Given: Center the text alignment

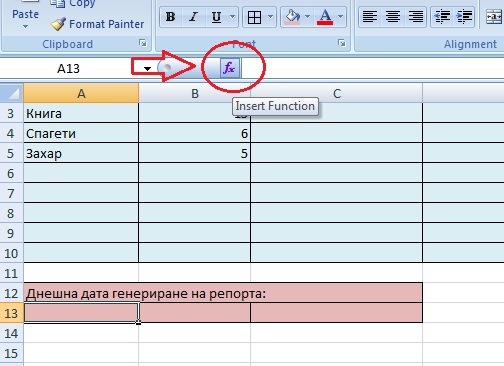Looking at the screenshot, I should tap(393, 17).
